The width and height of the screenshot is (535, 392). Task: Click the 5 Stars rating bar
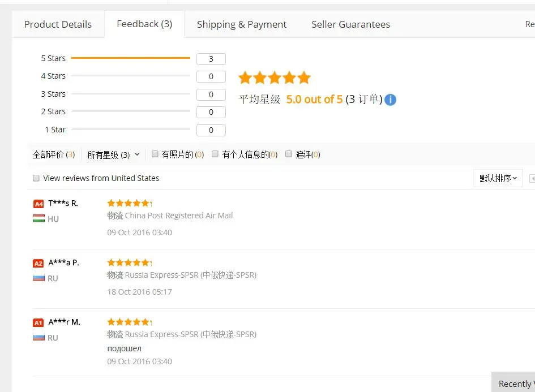(131, 58)
